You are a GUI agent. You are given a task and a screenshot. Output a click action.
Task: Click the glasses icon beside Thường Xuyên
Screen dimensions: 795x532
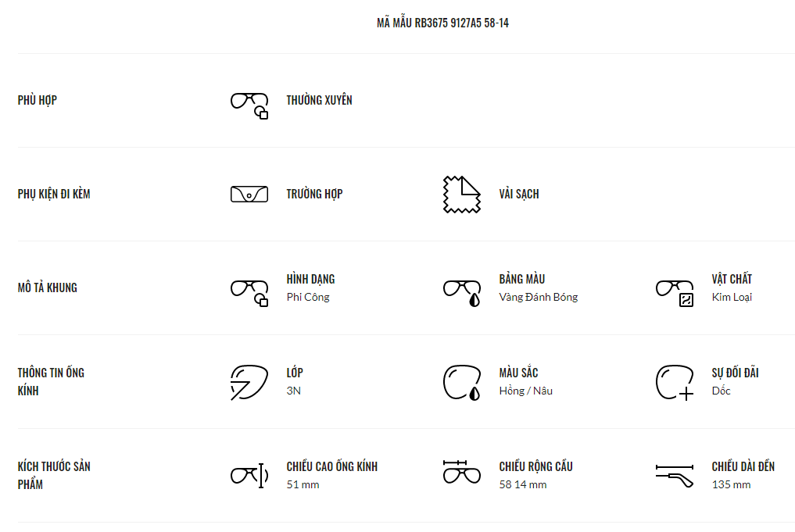pyautogui.click(x=249, y=104)
